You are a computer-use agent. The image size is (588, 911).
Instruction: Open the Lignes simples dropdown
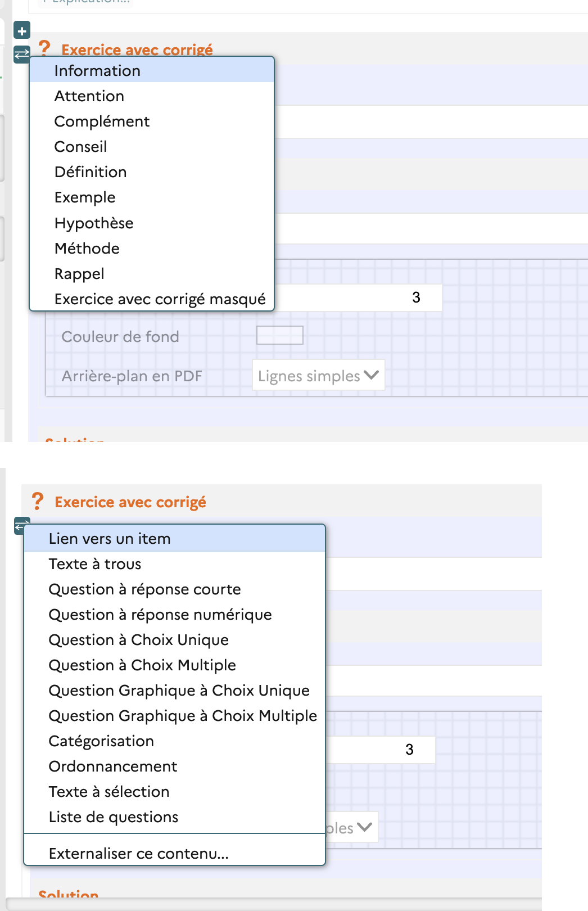318,376
